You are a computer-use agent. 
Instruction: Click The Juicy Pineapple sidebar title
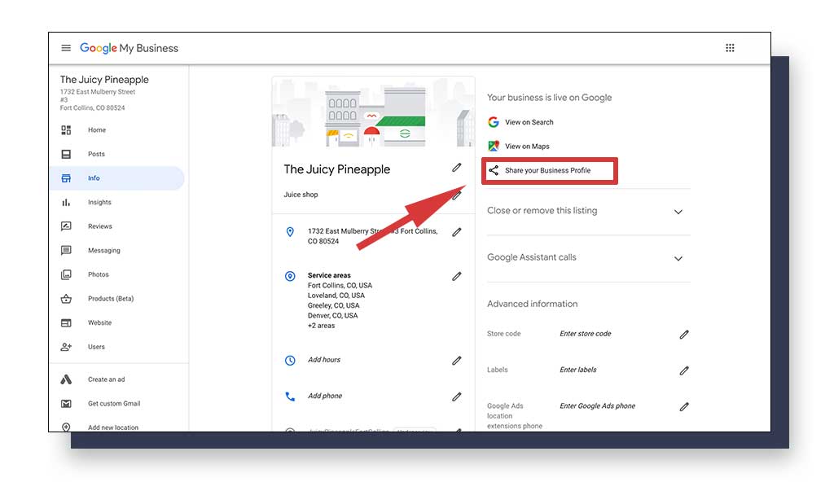pyautogui.click(x=104, y=80)
